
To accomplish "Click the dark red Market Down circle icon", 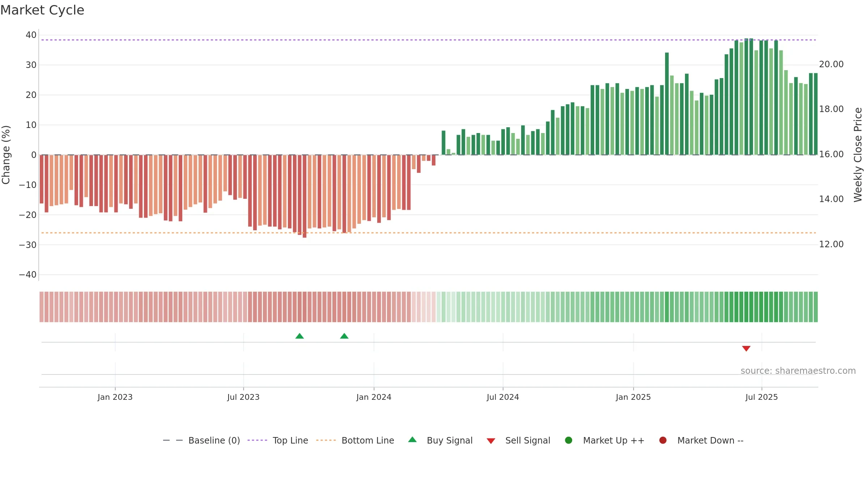I will coord(663,440).
